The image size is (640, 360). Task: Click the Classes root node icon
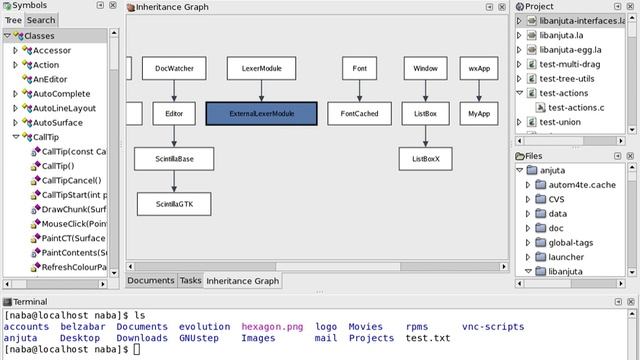pos(18,36)
